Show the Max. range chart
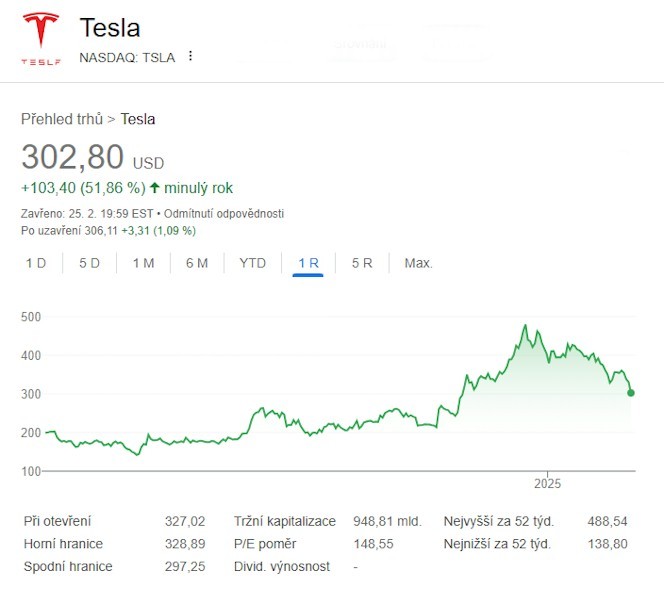Viewport: 665px width, 589px height. point(418,263)
